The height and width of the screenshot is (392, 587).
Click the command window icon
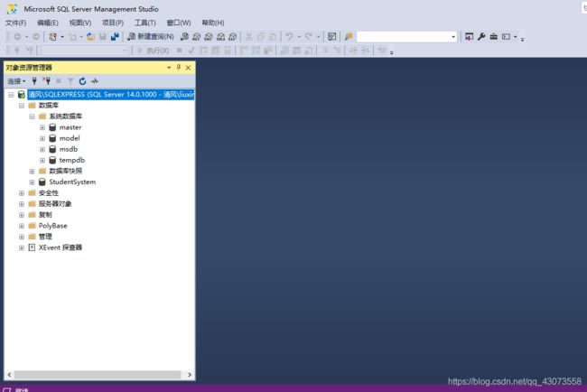(x=506, y=37)
